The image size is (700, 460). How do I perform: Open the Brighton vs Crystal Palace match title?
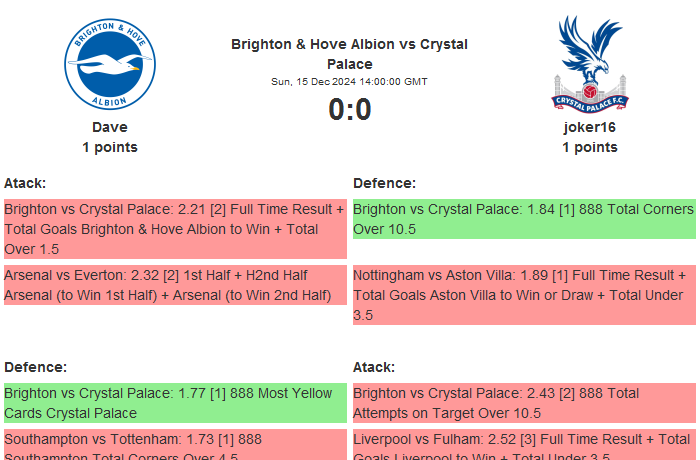pyautogui.click(x=349, y=54)
